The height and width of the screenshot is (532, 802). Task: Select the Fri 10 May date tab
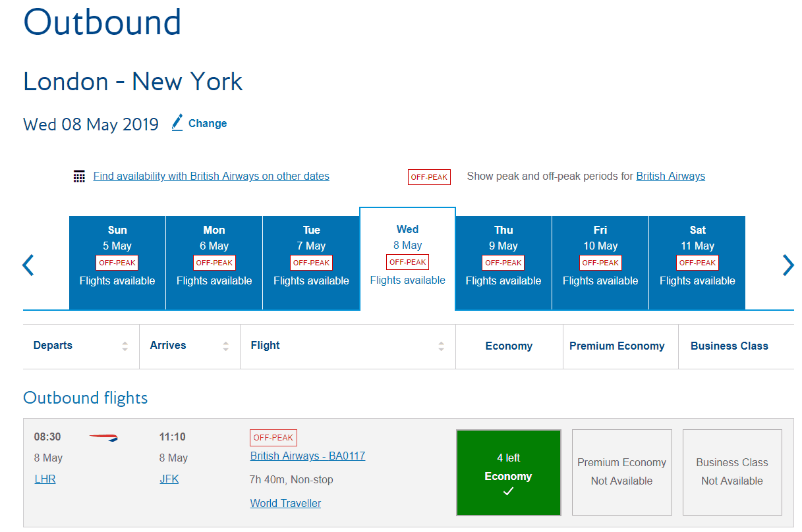click(x=600, y=262)
